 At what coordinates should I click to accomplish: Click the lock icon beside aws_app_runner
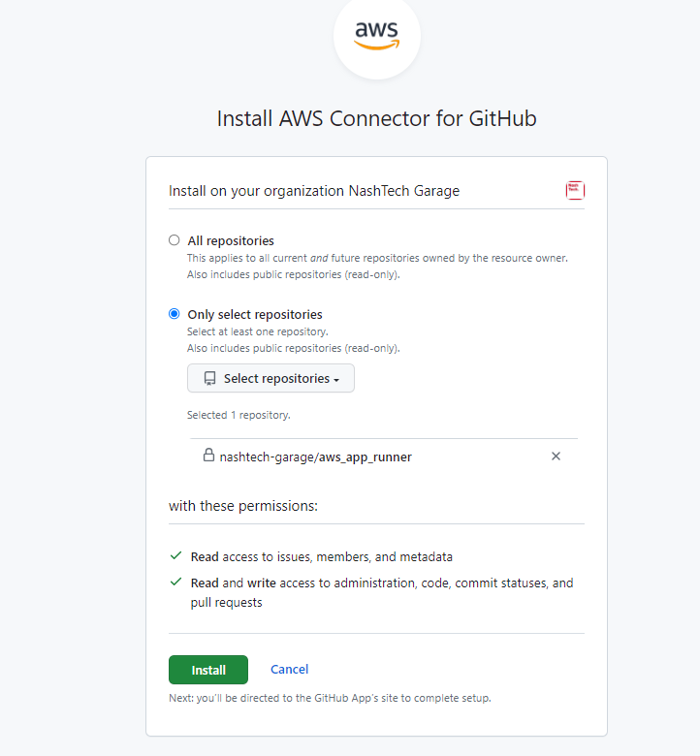[208, 456]
